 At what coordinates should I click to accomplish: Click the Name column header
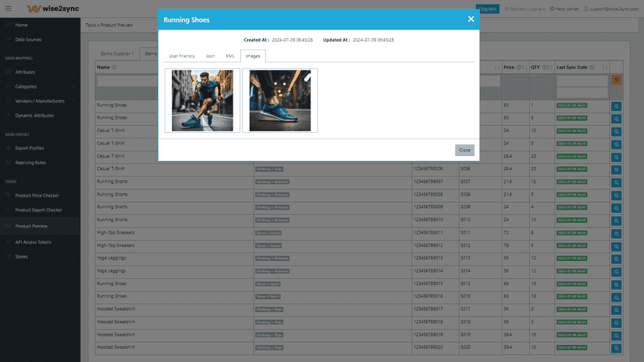(x=103, y=68)
